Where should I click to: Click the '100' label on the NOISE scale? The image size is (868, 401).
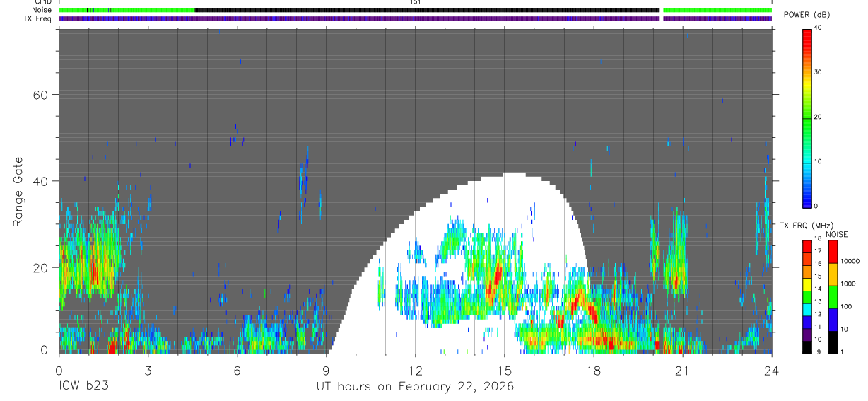point(847,306)
